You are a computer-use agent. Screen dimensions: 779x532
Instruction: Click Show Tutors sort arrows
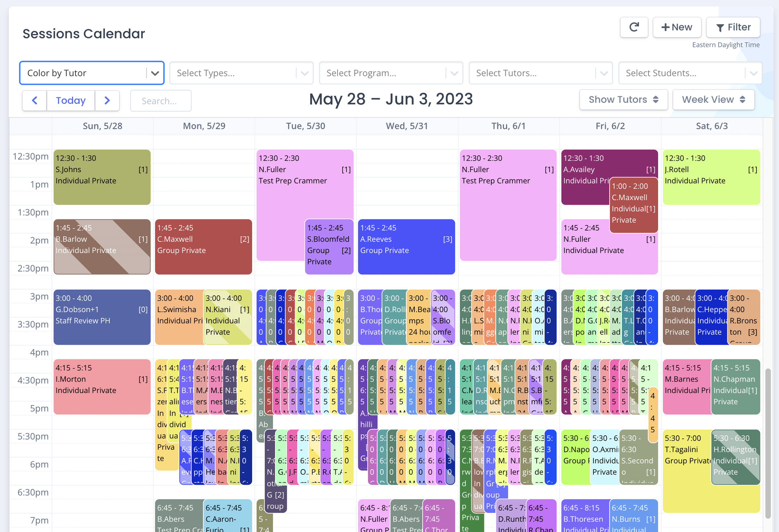[656, 100]
